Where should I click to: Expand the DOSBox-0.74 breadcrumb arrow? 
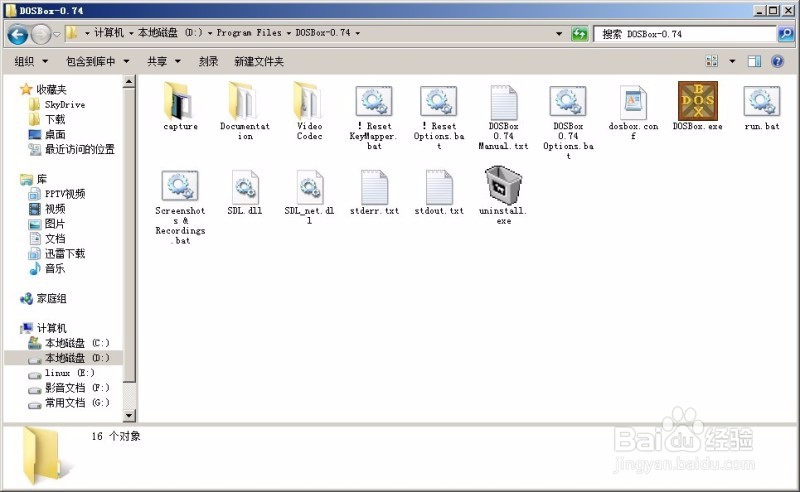pos(358,33)
